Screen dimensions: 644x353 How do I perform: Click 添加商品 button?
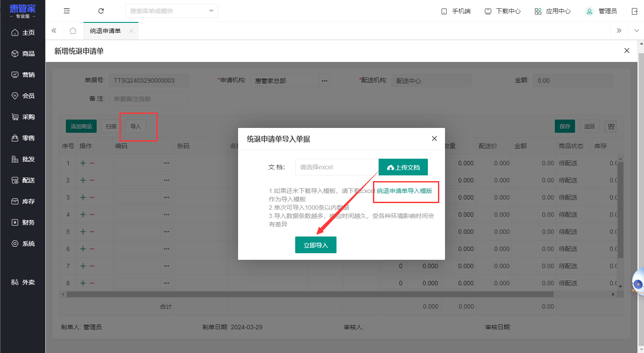click(x=81, y=126)
